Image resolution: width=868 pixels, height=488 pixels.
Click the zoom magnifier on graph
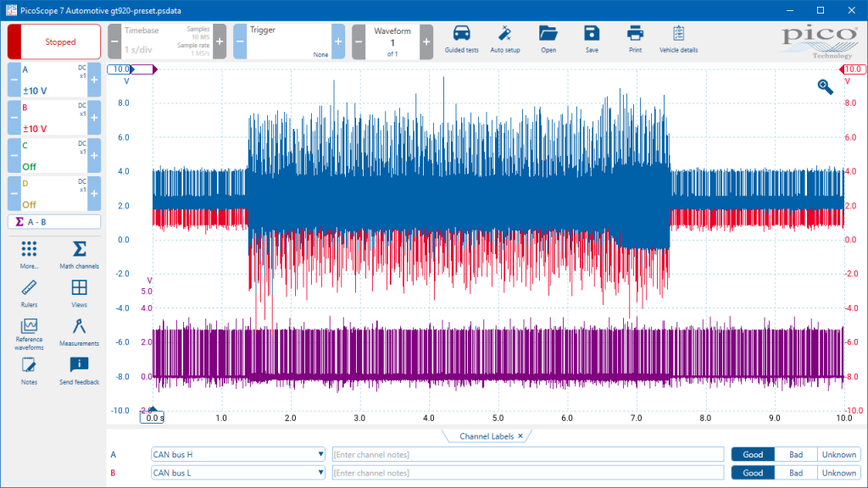[x=826, y=86]
